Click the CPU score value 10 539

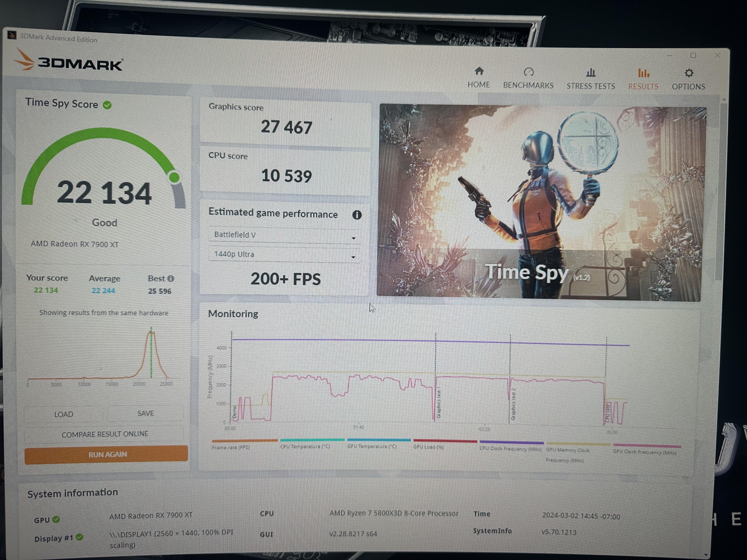286,176
